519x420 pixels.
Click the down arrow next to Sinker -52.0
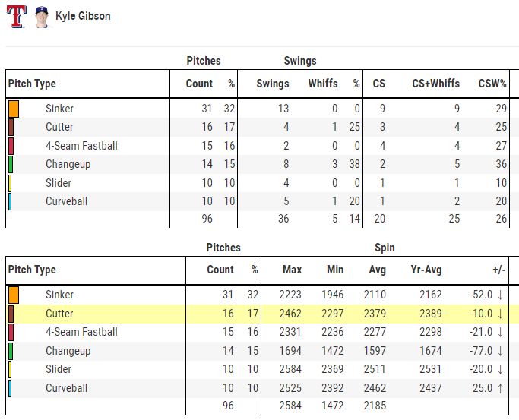pos(501,295)
